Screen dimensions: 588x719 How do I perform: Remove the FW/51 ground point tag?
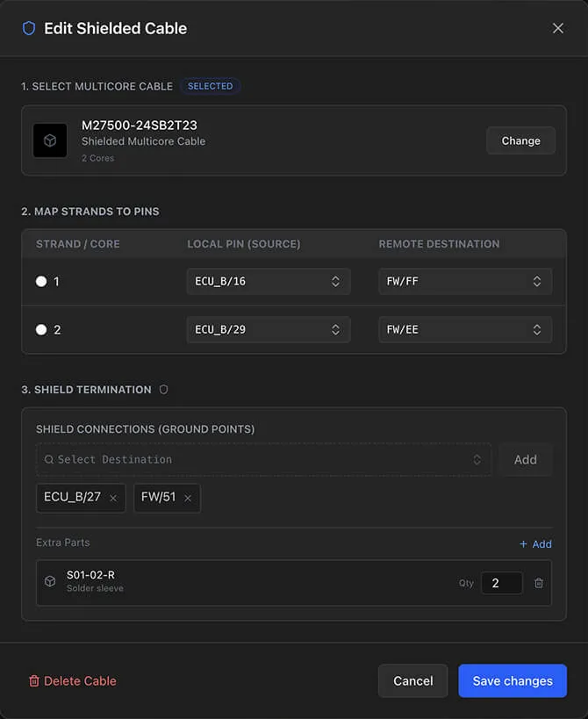click(188, 498)
